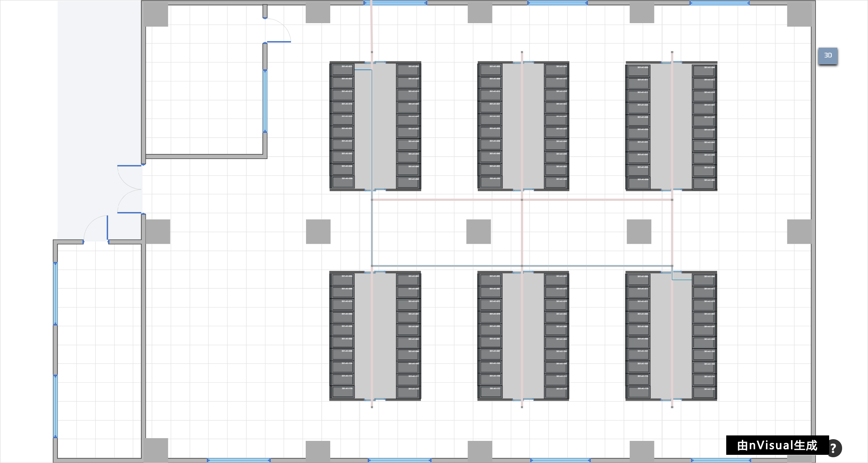The width and height of the screenshot is (868, 463).
Task: Select rack cabinet 301-A1-033
Action: click(491, 132)
